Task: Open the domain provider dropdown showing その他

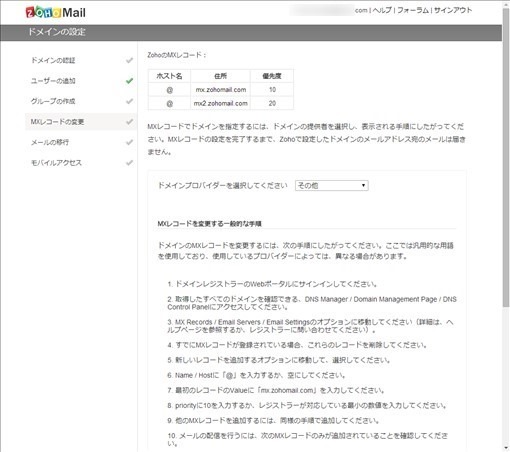Action: click(332, 185)
